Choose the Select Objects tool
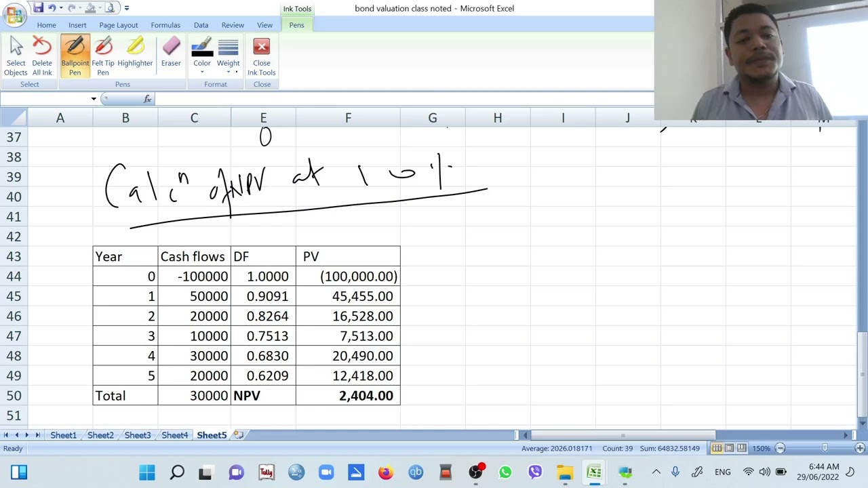 (x=16, y=57)
